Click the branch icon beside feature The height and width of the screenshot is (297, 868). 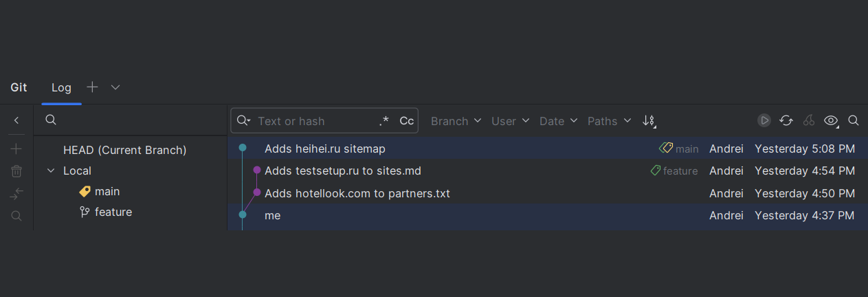pyautogui.click(x=85, y=212)
